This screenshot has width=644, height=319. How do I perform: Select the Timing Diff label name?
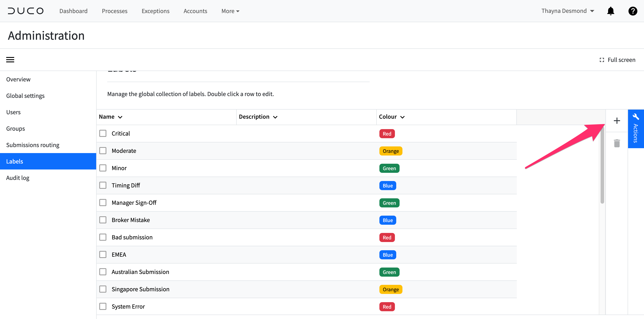pyautogui.click(x=125, y=185)
